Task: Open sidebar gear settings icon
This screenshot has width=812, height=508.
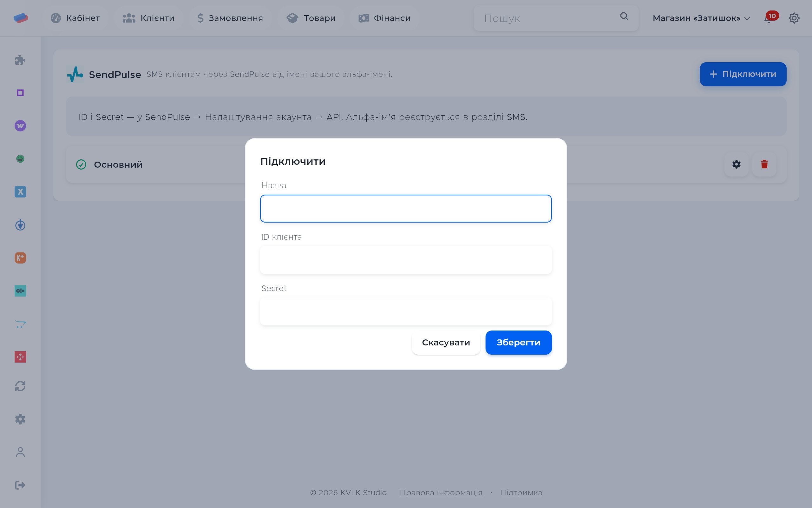Action: click(20, 419)
